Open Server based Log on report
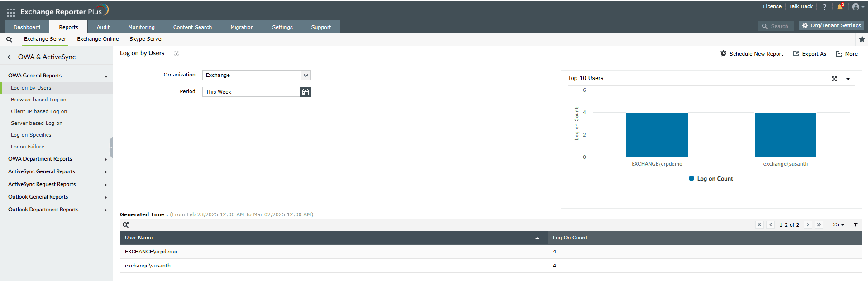The image size is (868, 281). (x=37, y=123)
